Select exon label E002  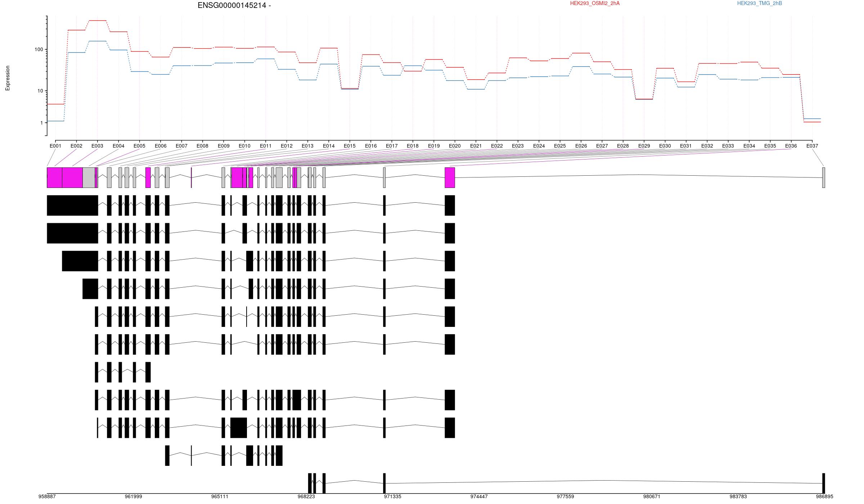point(76,146)
